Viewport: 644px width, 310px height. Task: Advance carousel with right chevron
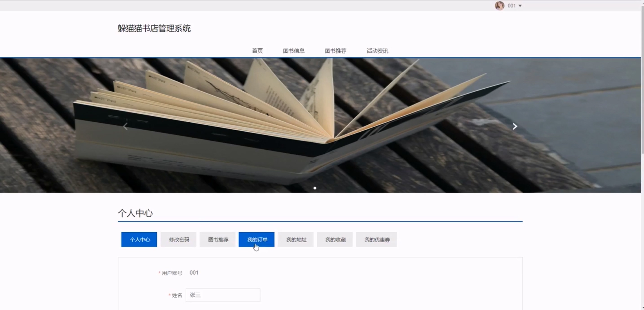coord(515,126)
